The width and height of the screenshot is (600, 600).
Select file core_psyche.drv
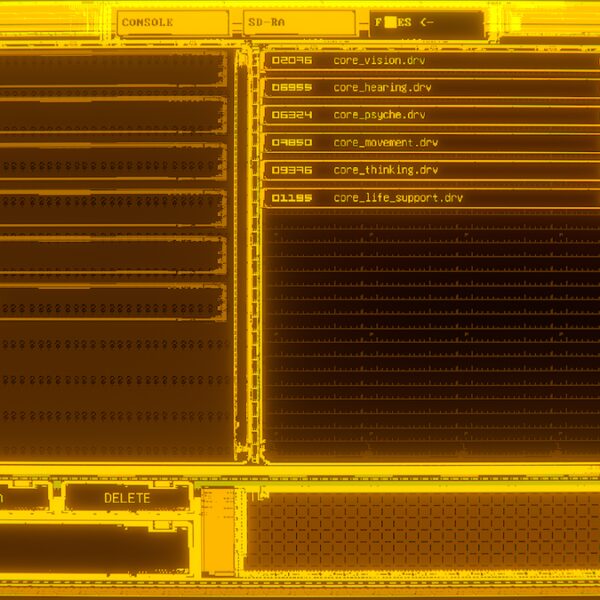tap(432, 115)
